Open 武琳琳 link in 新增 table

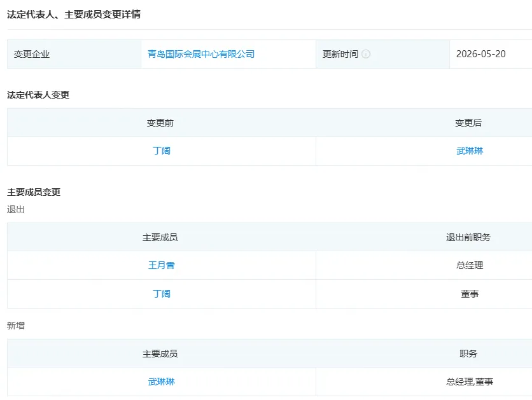pos(161,382)
